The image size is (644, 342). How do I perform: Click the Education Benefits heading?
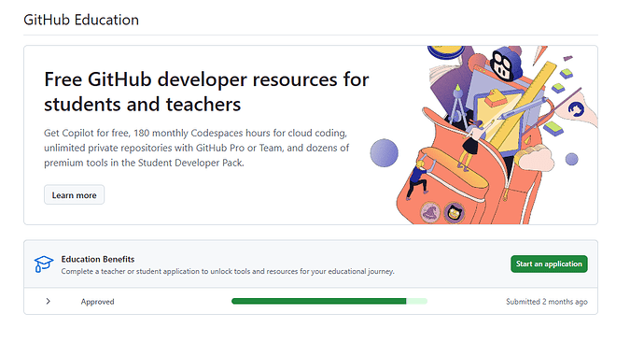[98, 259]
